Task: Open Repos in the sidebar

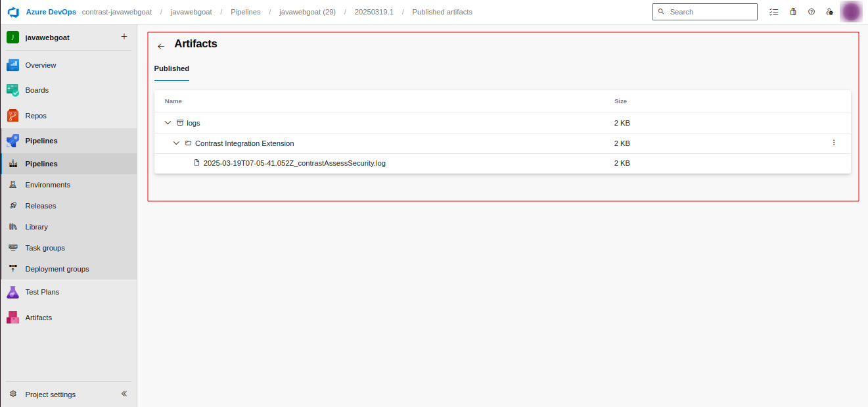Action: point(35,116)
